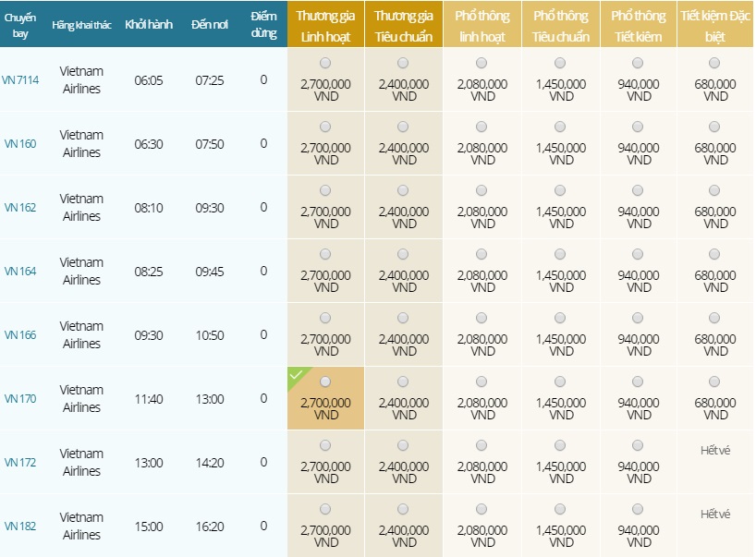Click the 16:20 arrival time of VN 182
The image size is (756, 557).
tap(210, 527)
